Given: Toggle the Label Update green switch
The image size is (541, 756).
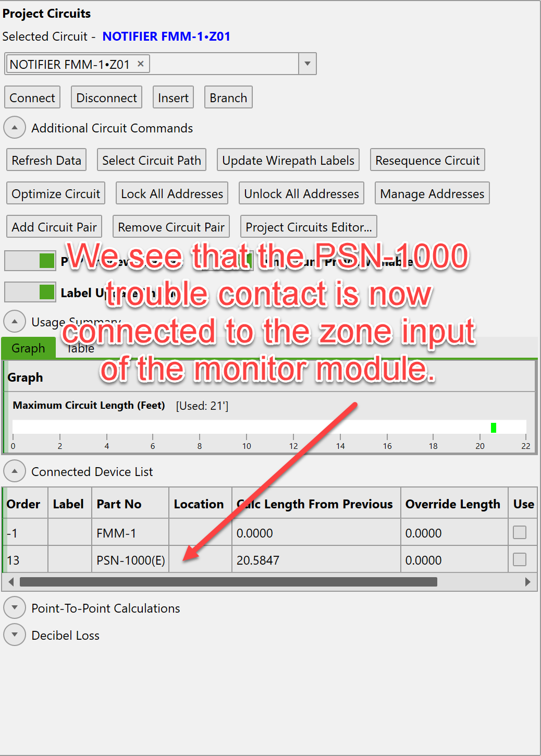Looking at the screenshot, I should pos(30,292).
